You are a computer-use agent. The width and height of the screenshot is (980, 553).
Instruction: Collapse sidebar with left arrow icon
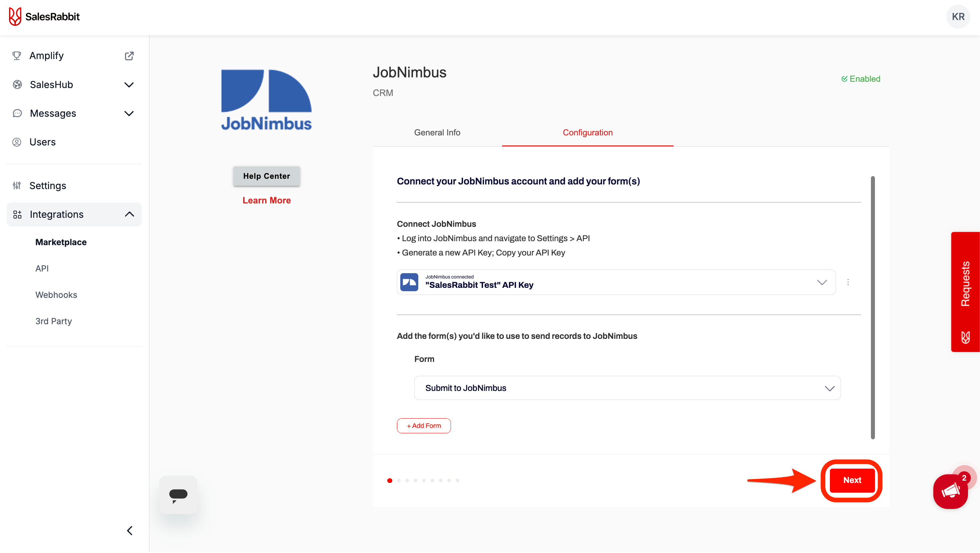tap(130, 531)
